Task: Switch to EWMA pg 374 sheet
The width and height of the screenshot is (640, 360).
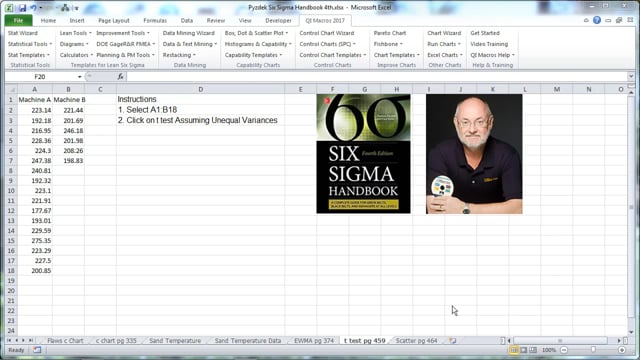Action: [314, 340]
